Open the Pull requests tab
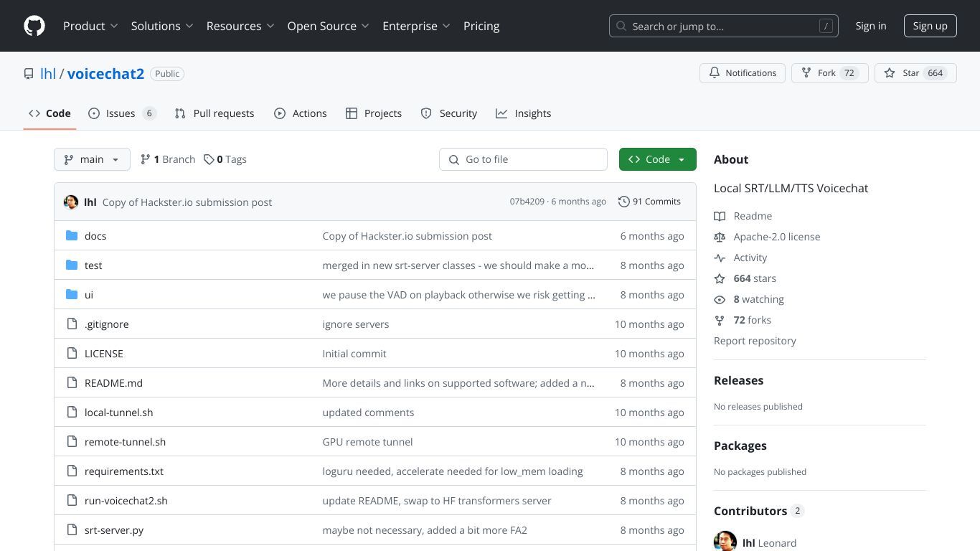Image resolution: width=980 pixels, height=551 pixels. click(215, 113)
